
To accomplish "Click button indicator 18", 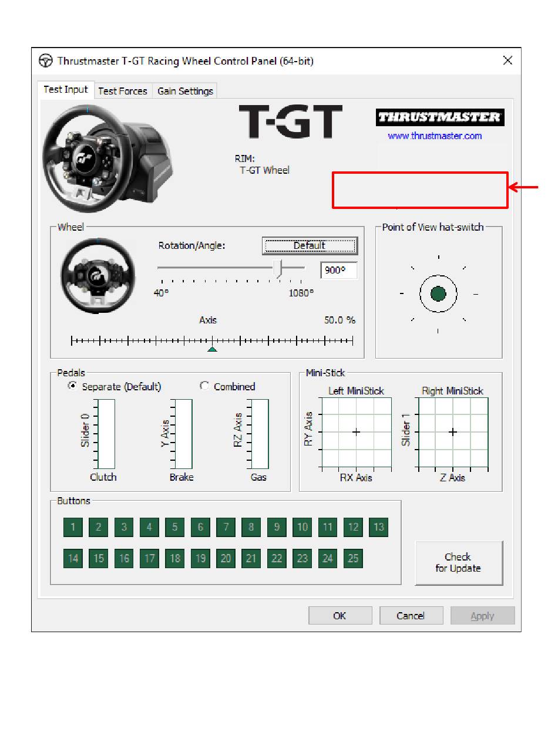I will (174, 558).
